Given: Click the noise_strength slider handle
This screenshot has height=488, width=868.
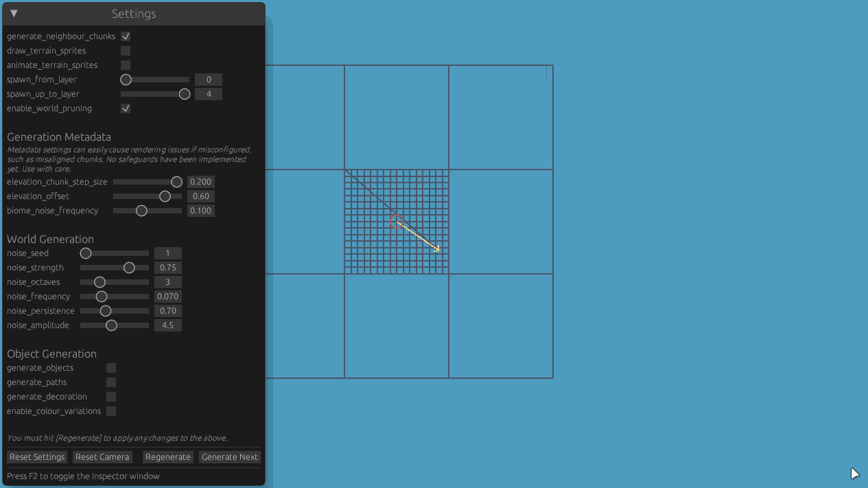Looking at the screenshot, I should click(129, 268).
